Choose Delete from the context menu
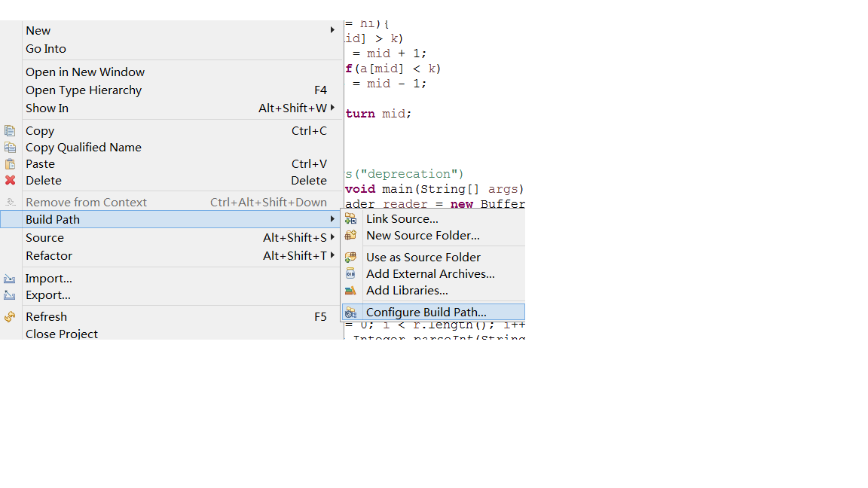The image size is (868, 488). 172,181
